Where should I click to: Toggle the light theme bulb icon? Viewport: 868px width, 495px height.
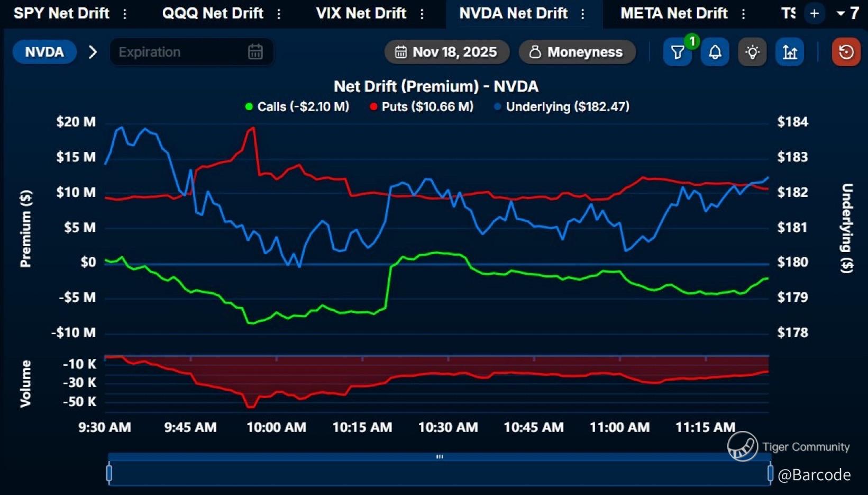pyautogui.click(x=752, y=52)
